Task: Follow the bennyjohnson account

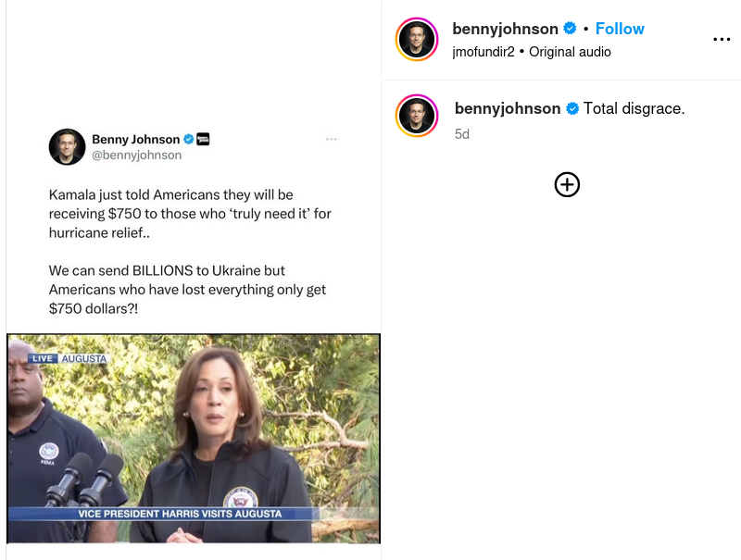Action: pyautogui.click(x=620, y=29)
